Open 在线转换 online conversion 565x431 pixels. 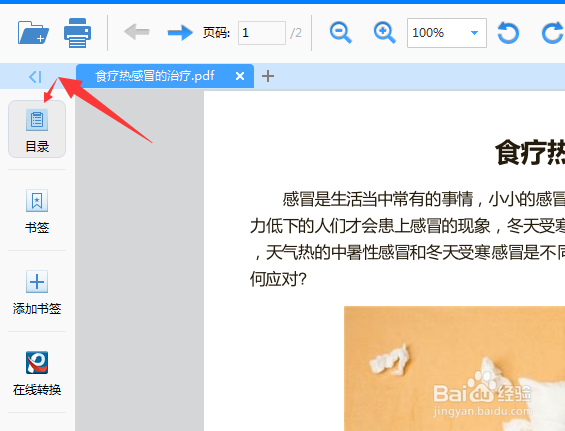[x=37, y=373]
